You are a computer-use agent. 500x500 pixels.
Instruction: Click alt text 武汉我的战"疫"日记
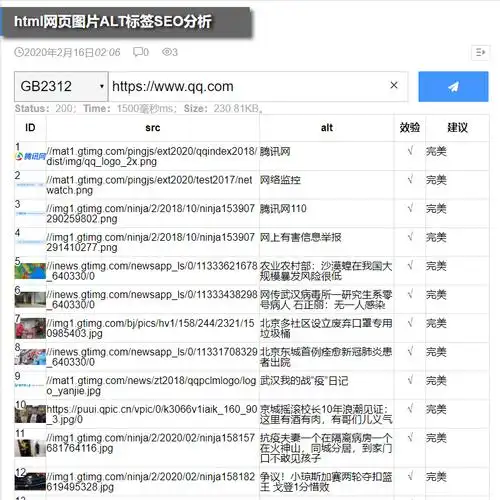pyautogui.click(x=304, y=381)
